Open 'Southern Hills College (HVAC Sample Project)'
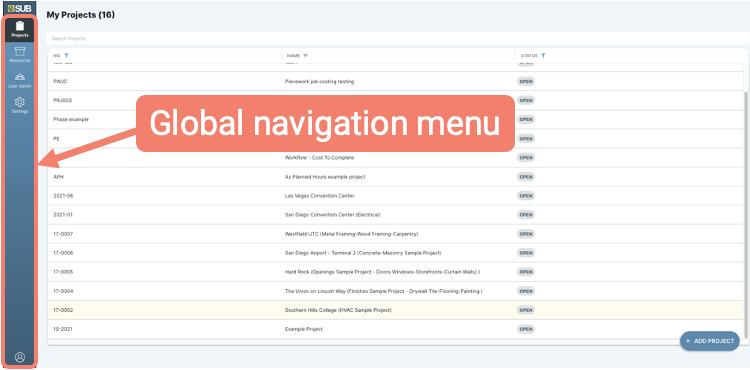Image resolution: width=750 pixels, height=370 pixels. 338,310
